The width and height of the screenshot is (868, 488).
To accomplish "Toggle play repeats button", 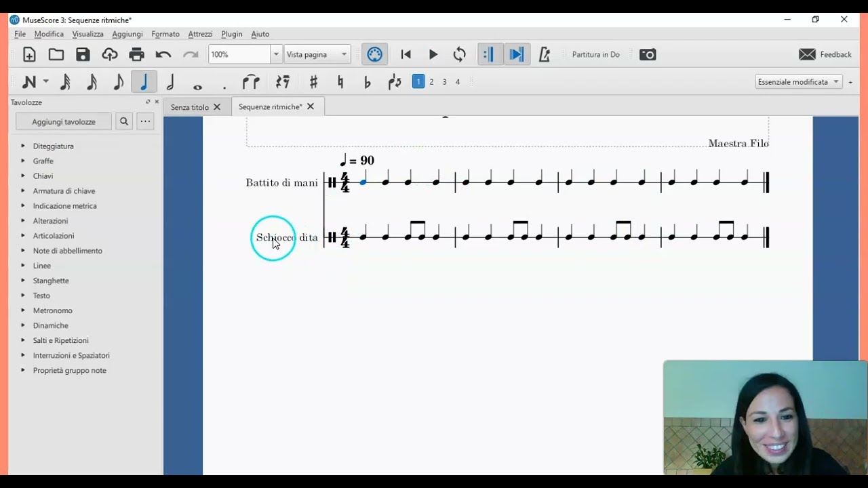I will tap(489, 55).
